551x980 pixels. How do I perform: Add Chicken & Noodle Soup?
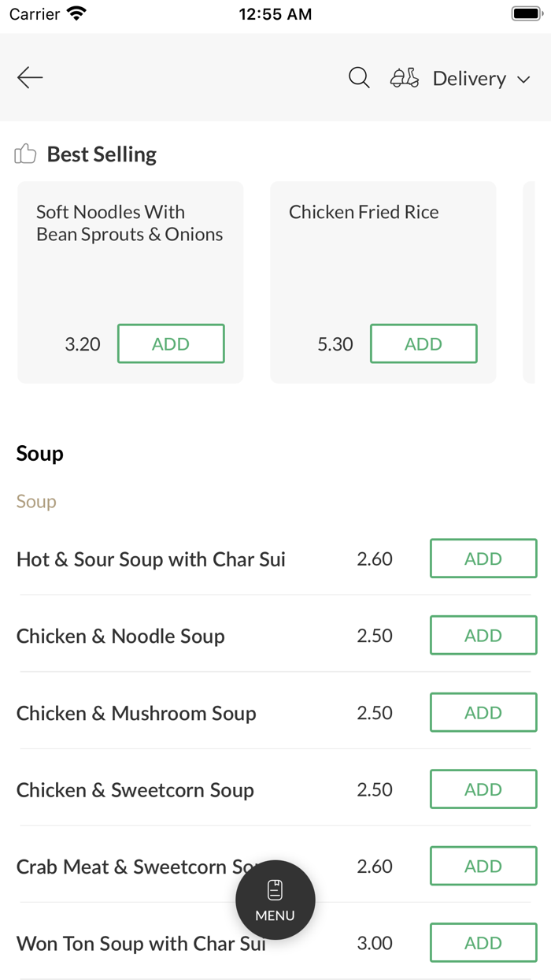(483, 635)
